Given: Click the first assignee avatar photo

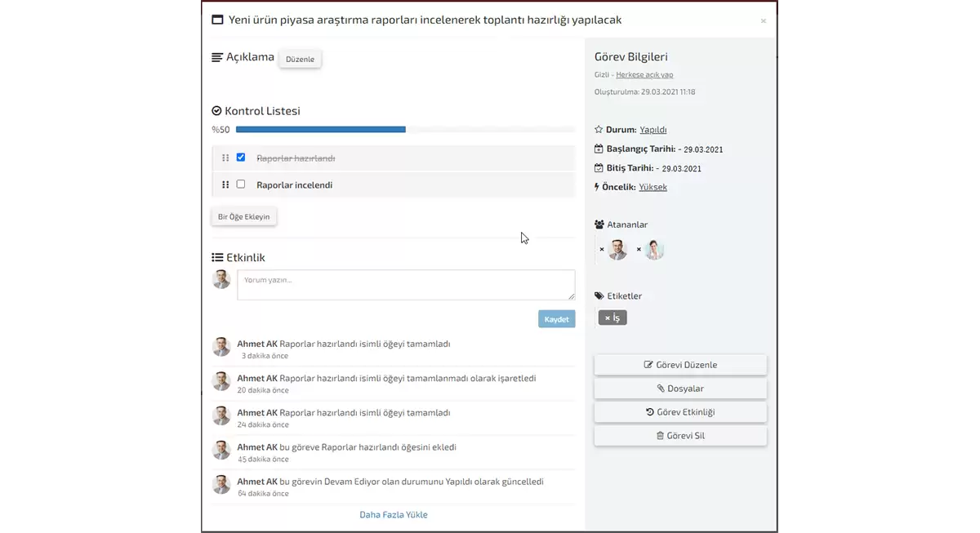Looking at the screenshot, I should [x=618, y=250].
